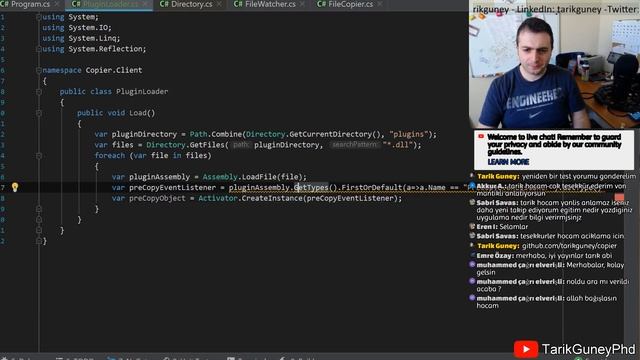Click 'CreateInstance' method call
640x360 pixels.
tap(272, 198)
